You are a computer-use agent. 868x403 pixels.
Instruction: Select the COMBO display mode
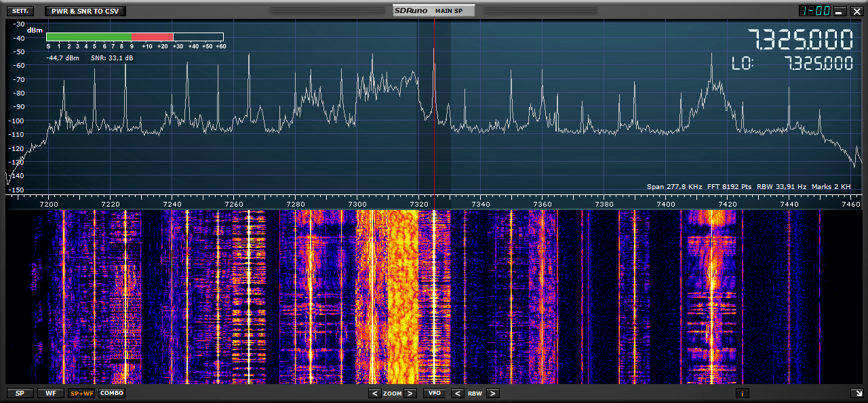click(x=112, y=394)
